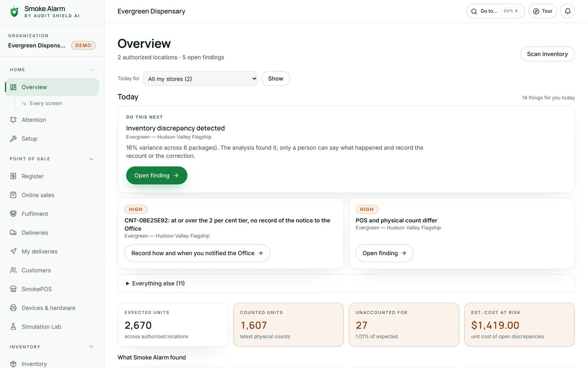Click the Counted Units card
This screenshot has width=588, height=368.
(288, 324)
